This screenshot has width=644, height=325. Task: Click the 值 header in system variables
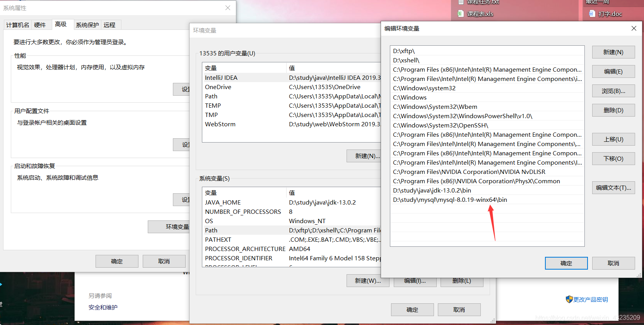click(334, 193)
